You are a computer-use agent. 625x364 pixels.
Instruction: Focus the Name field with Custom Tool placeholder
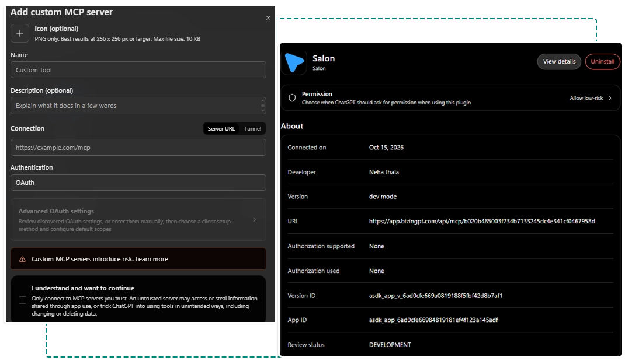pos(138,69)
